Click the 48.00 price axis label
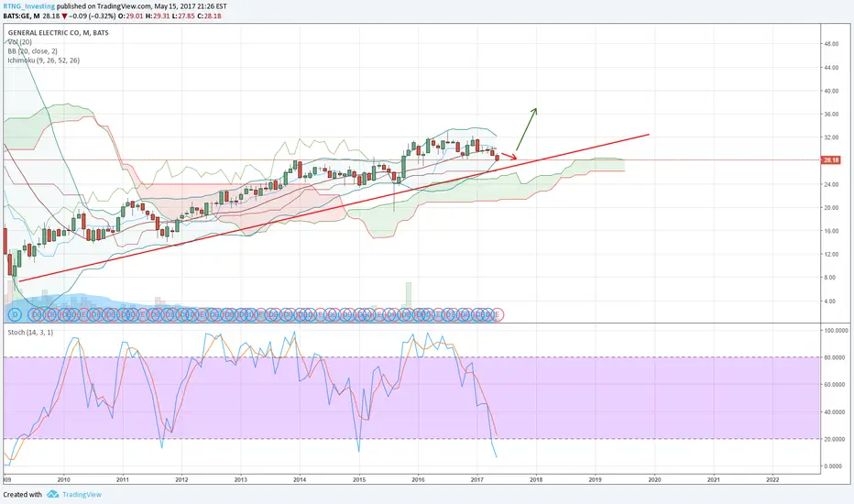This screenshot has width=854, height=504. (831, 44)
